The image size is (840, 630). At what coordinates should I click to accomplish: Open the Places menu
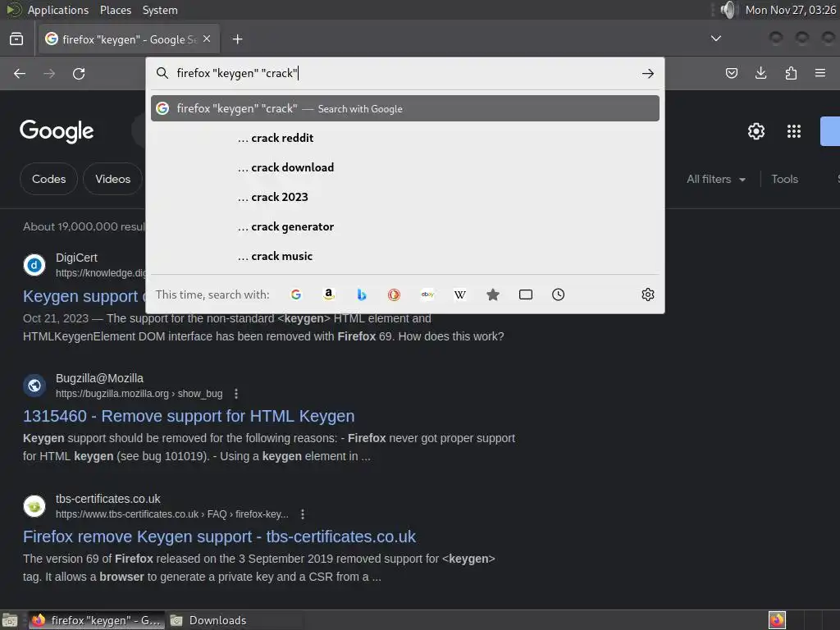(115, 10)
